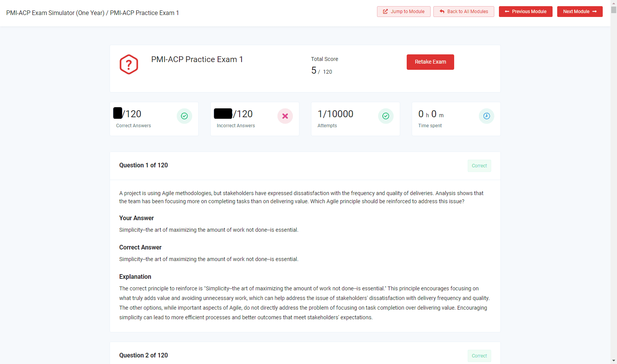Click the Correct badge on Question 1
Screen dimensions: 617x364
tap(479, 166)
